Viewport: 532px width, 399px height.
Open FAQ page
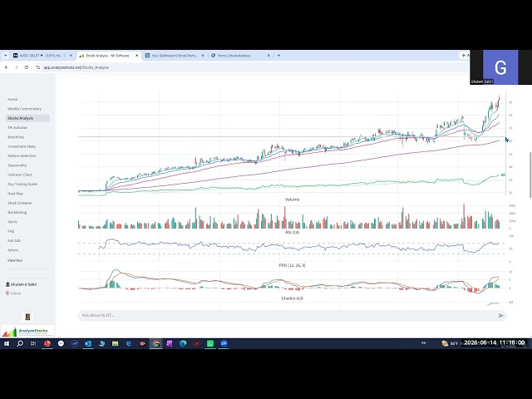(11, 231)
